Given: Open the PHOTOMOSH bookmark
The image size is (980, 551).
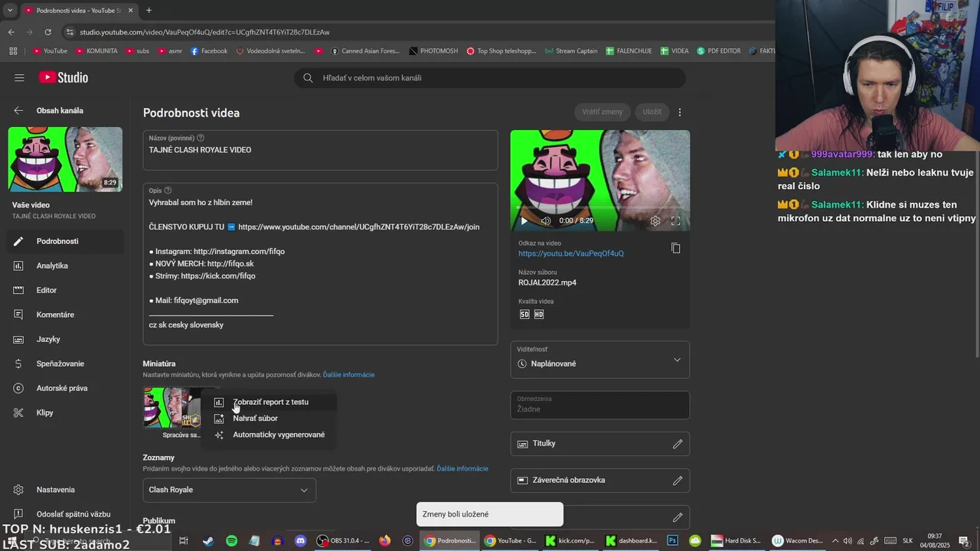Looking at the screenshot, I should pos(433,51).
